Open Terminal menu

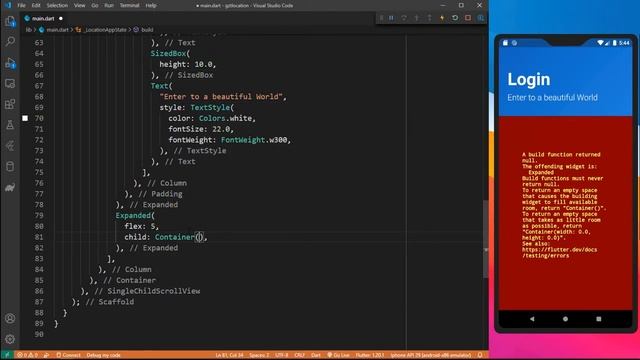coord(129,5)
